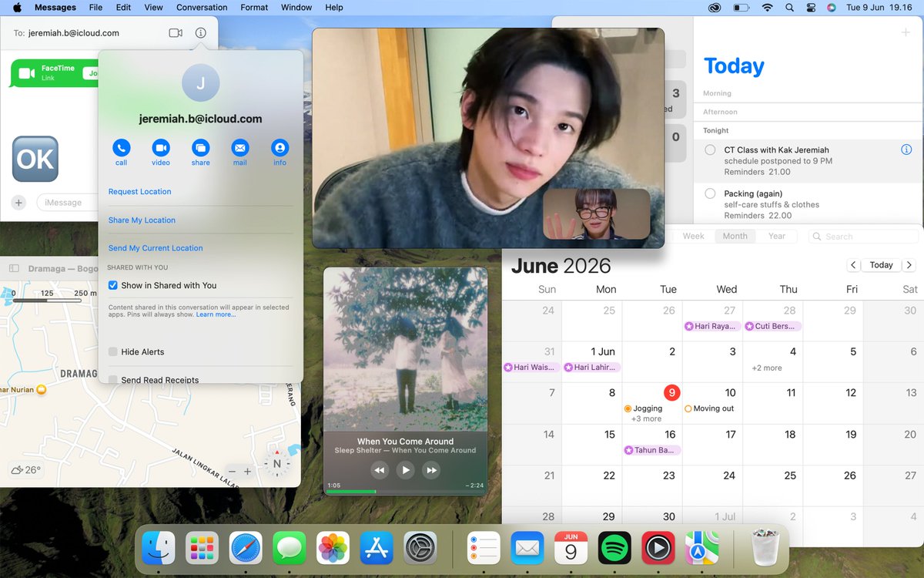Image resolution: width=924 pixels, height=578 pixels.
Task: Open Trash in the Dock
Action: [x=766, y=549]
